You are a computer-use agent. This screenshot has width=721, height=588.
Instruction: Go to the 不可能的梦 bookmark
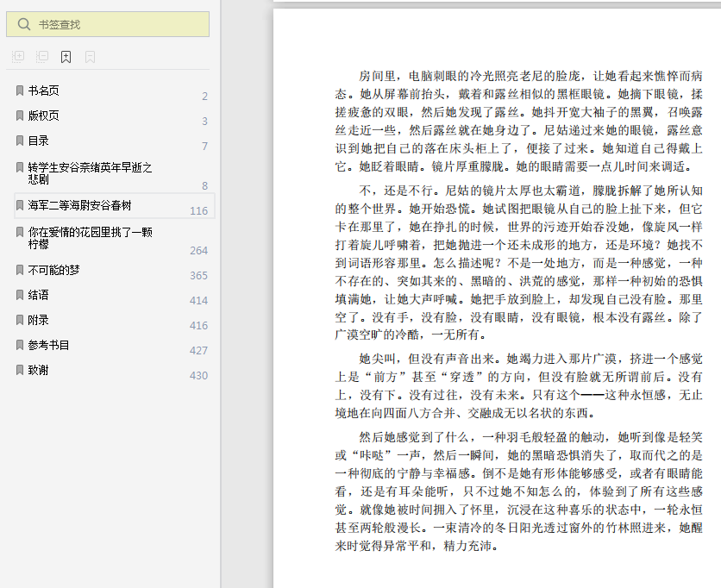coord(53,270)
